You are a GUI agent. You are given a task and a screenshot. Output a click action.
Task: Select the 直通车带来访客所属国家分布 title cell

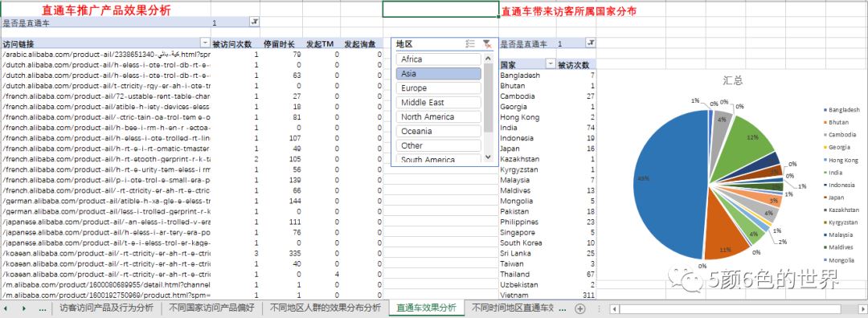point(569,10)
